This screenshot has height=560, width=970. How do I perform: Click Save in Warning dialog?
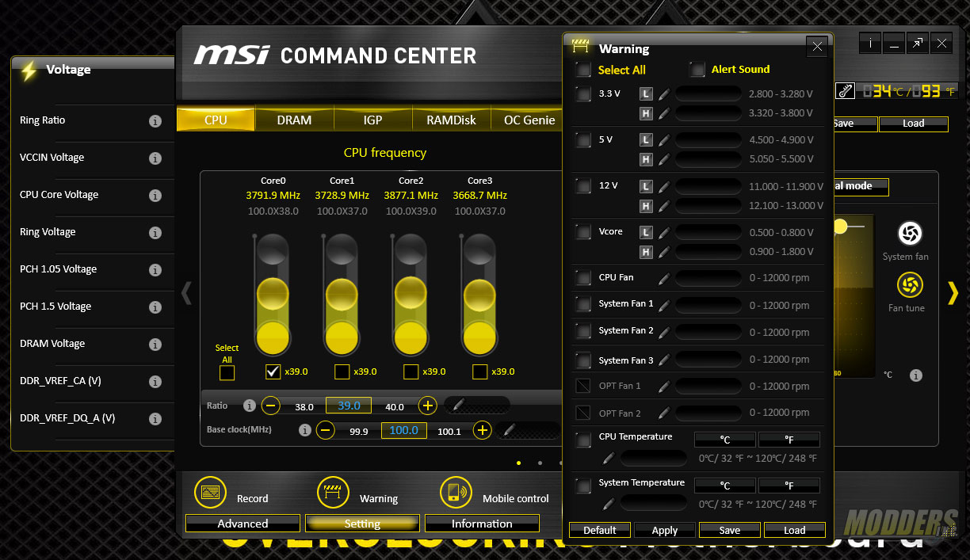coord(730,530)
